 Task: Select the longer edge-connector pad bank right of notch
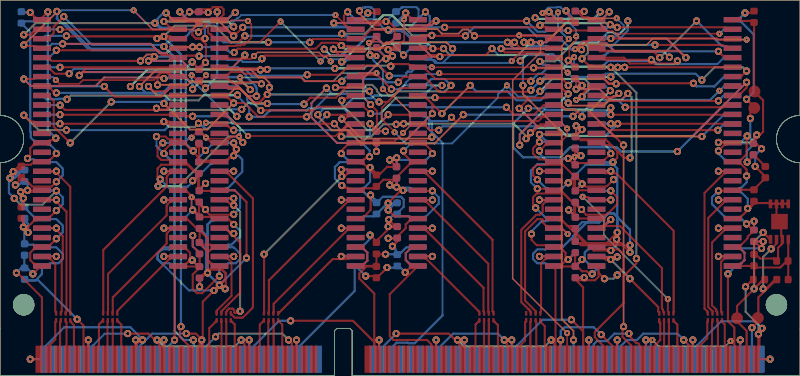(565, 359)
